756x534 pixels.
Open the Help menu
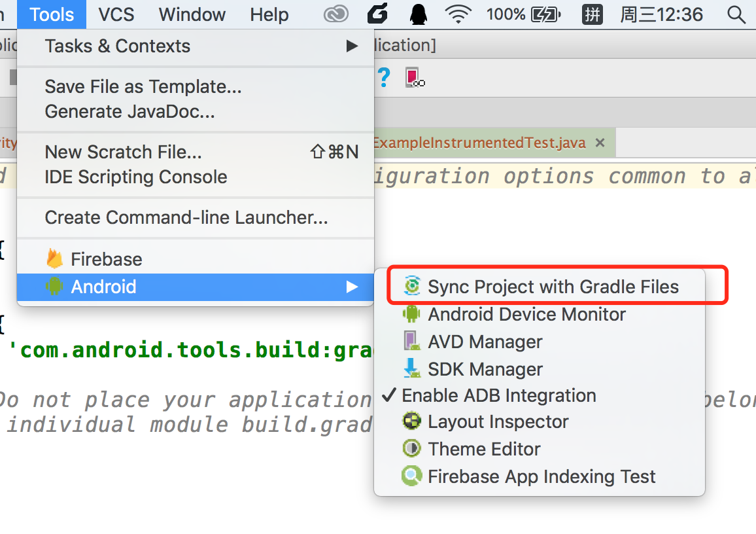[269, 14]
